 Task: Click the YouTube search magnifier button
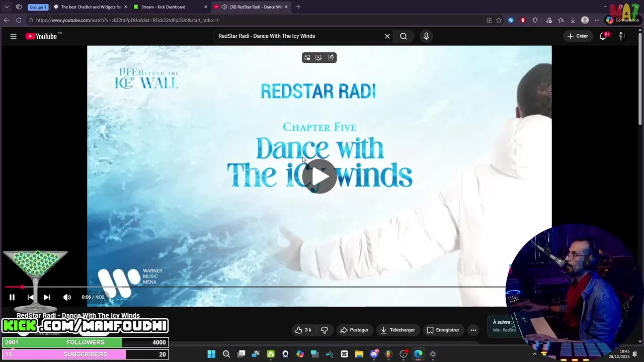[404, 36]
